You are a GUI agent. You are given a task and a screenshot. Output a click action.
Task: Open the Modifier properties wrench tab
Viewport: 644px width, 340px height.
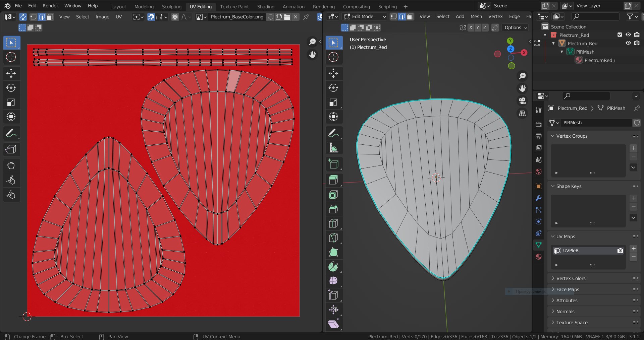538,198
